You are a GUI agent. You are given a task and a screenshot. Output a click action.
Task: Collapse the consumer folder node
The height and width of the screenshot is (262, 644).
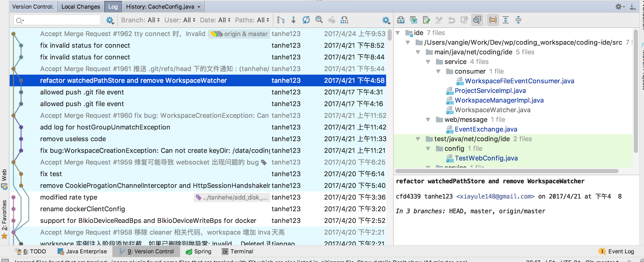[438, 72]
